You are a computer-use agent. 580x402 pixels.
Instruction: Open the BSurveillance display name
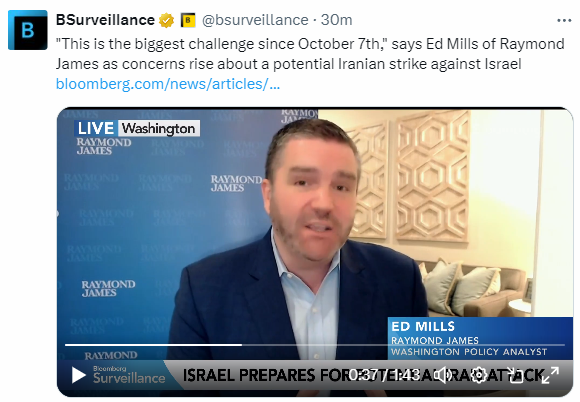[105, 20]
